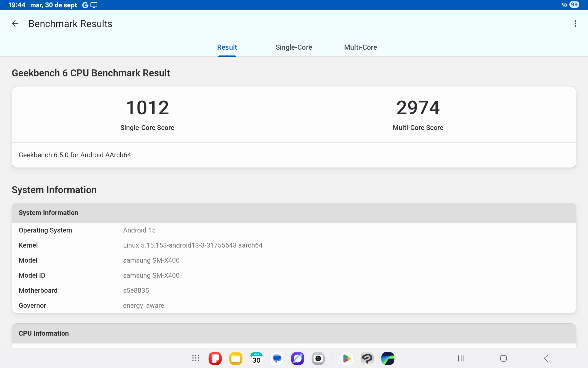Tap the system back navigation chevron
588x368 pixels.
[546, 358]
